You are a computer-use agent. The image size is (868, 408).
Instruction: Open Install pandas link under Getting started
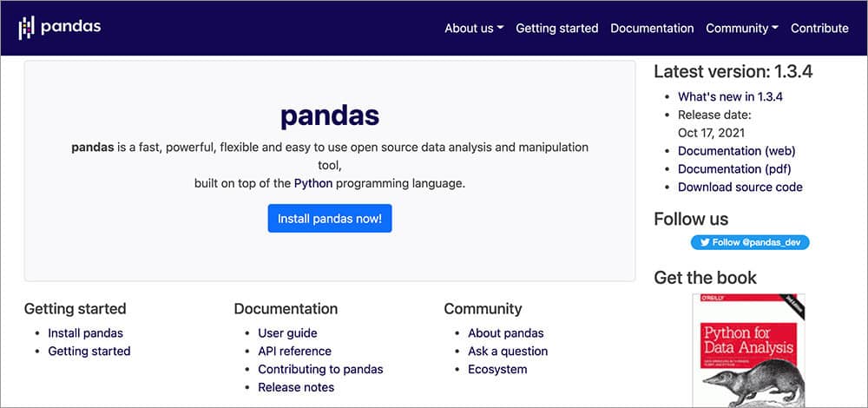pos(85,333)
